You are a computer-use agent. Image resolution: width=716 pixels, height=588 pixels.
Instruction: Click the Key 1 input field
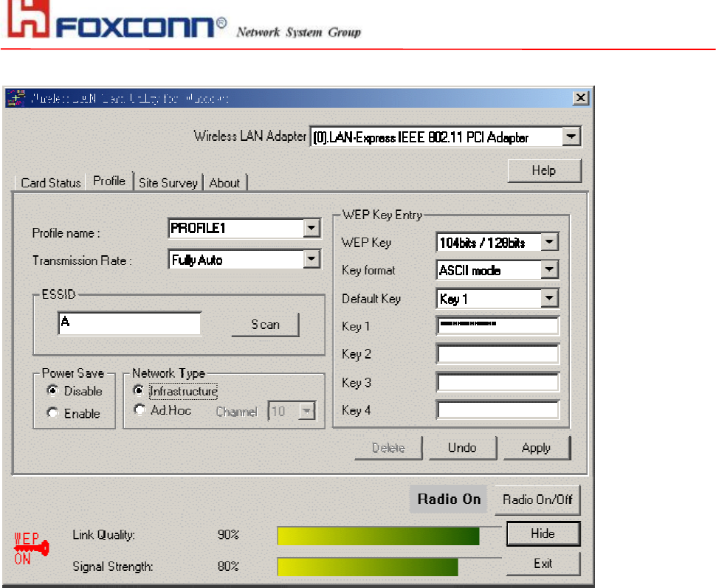pos(498,326)
